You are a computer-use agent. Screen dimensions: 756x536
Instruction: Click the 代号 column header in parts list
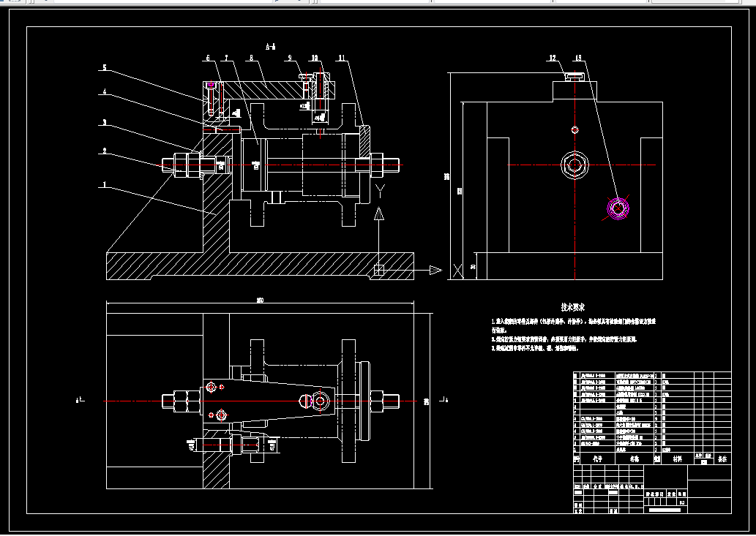pyautogui.click(x=598, y=459)
